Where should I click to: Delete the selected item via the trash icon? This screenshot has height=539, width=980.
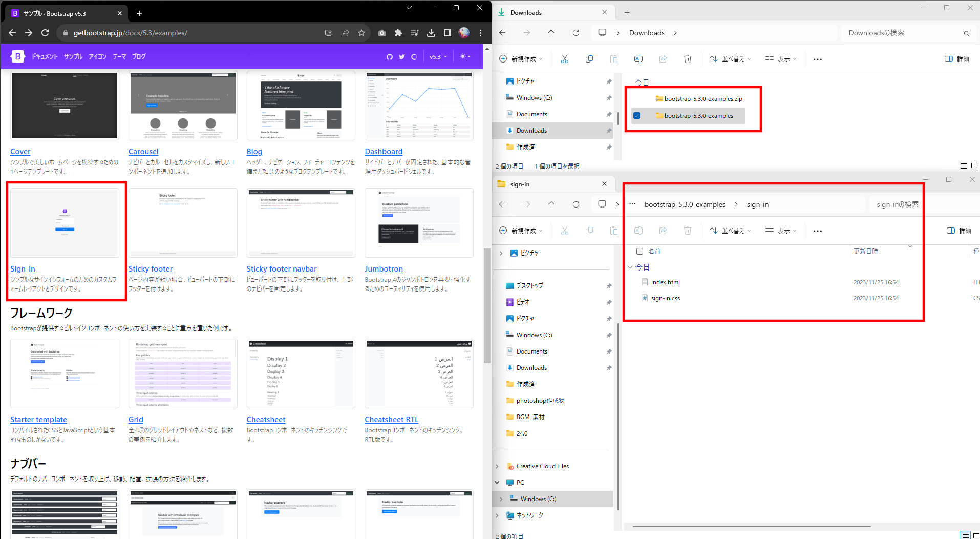[687, 58]
